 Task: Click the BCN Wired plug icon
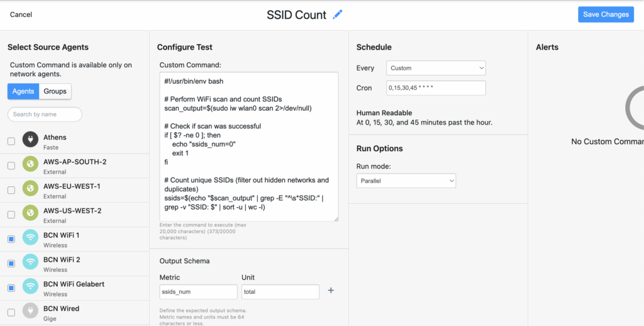tap(30, 312)
